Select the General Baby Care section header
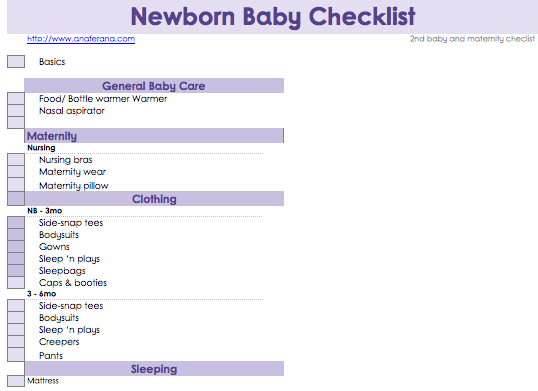The width and height of the screenshot is (538, 391). click(x=154, y=86)
